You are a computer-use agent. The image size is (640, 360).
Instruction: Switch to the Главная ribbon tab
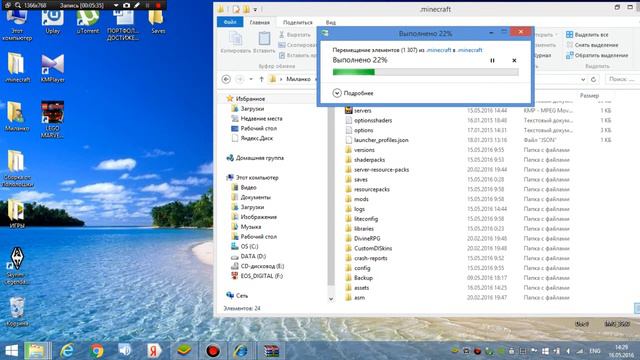(x=260, y=22)
